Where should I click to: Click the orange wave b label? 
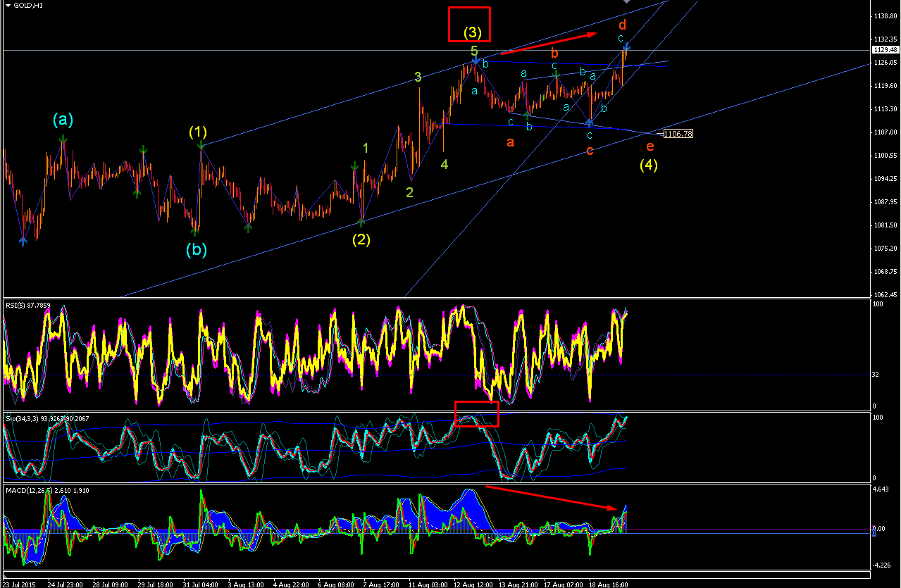(x=555, y=53)
